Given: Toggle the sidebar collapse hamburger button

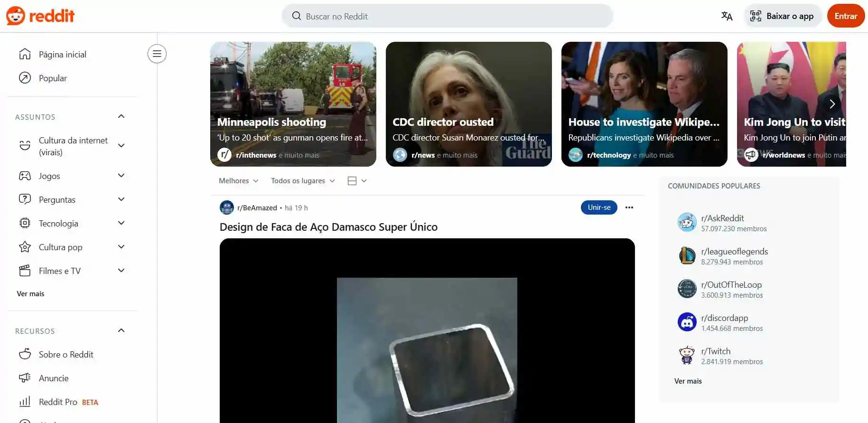Looking at the screenshot, I should [157, 54].
